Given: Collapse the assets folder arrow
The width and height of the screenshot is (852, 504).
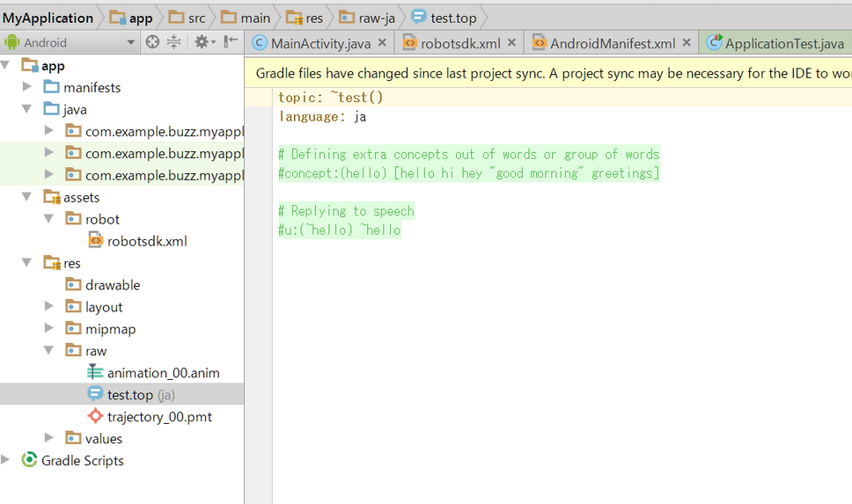Looking at the screenshot, I should tap(27, 197).
